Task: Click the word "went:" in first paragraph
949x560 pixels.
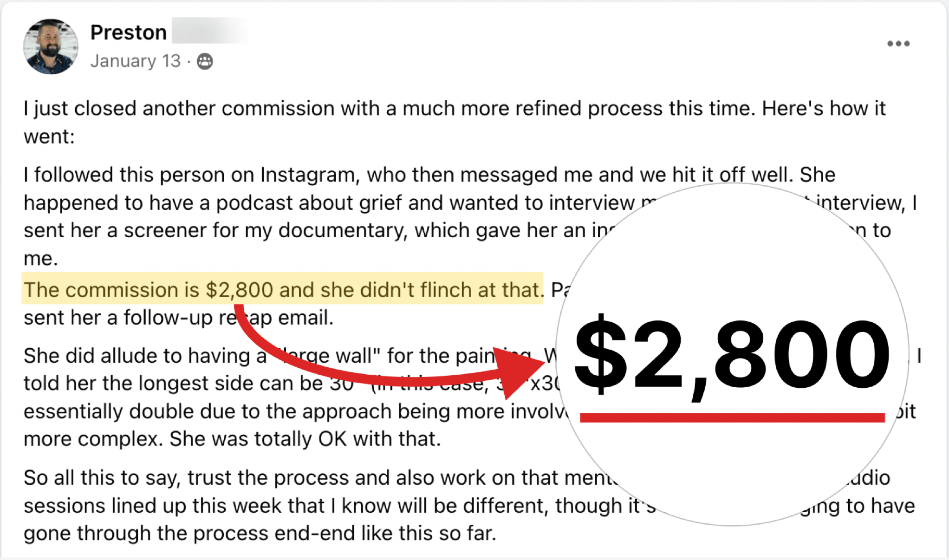Action: tap(49, 137)
